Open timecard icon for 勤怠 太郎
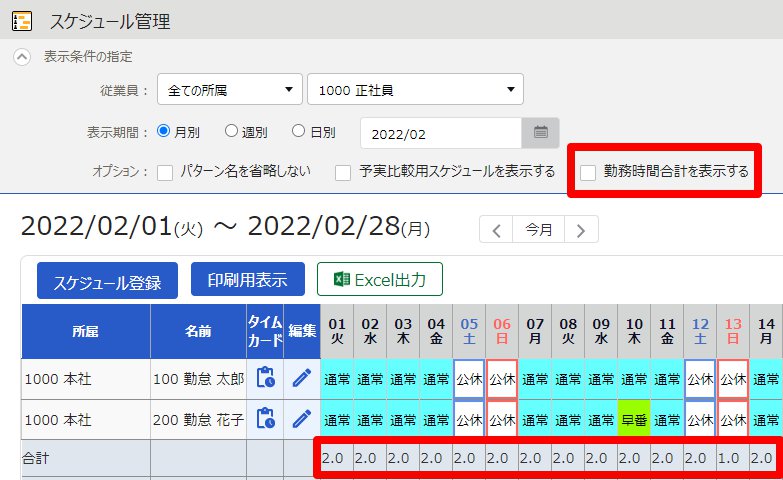This screenshot has height=480, width=783. (x=265, y=378)
